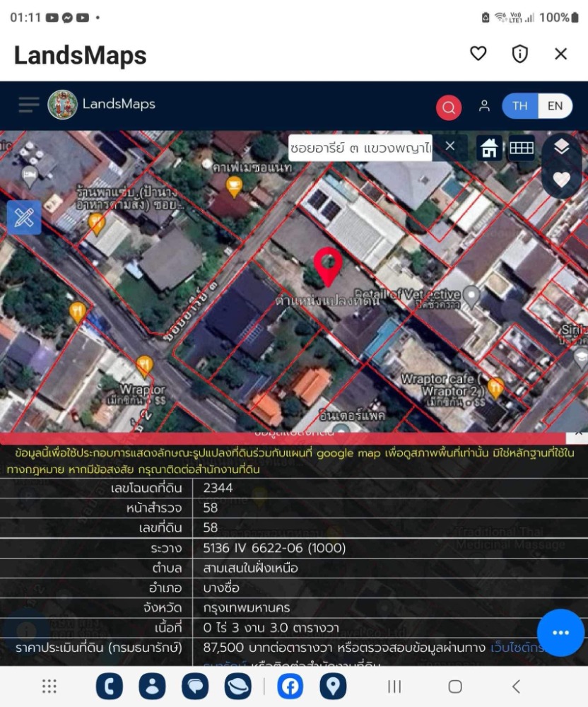588x707 pixels.
Task: Open the shield info icon in header
Action: pyautogui.click(x=520, y=54)
